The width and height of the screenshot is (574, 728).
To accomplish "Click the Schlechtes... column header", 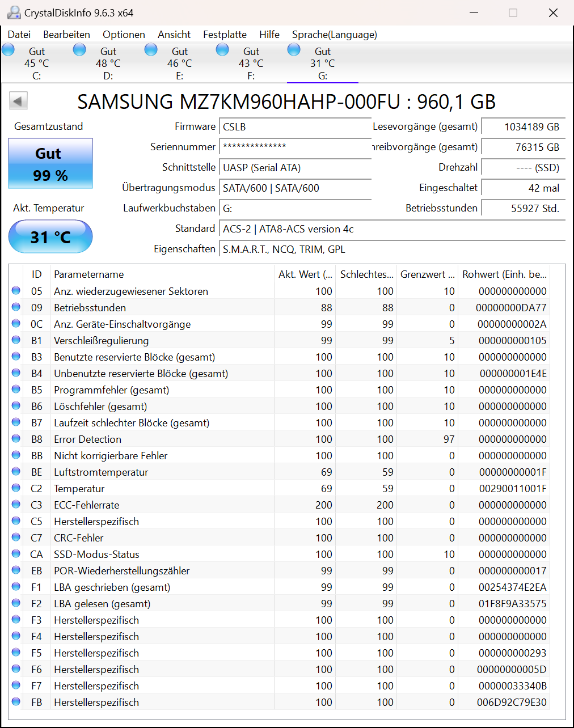I will point(366,274).
